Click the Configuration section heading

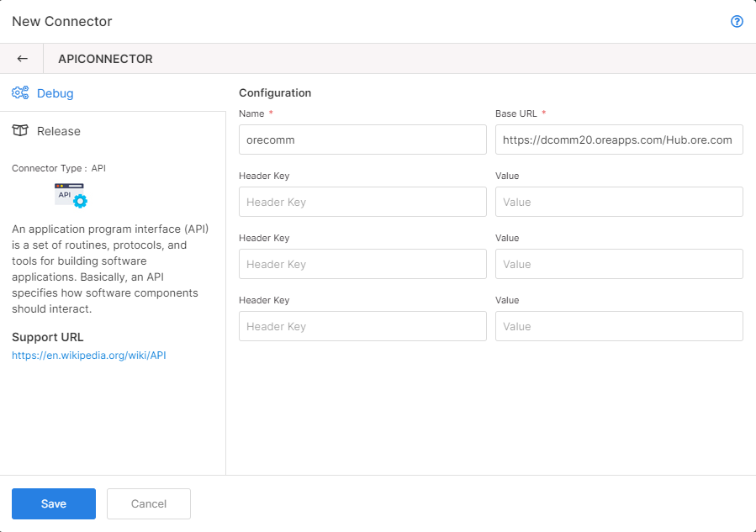click(x=275, y=92)
